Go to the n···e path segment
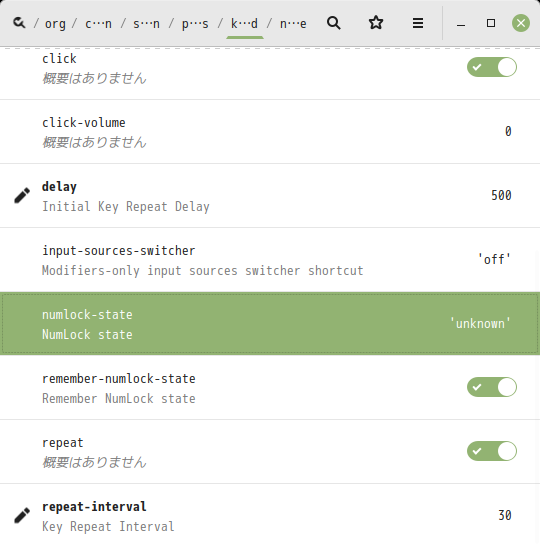The image size is (540, 547). pyautogui.click(x=293, y=24)
